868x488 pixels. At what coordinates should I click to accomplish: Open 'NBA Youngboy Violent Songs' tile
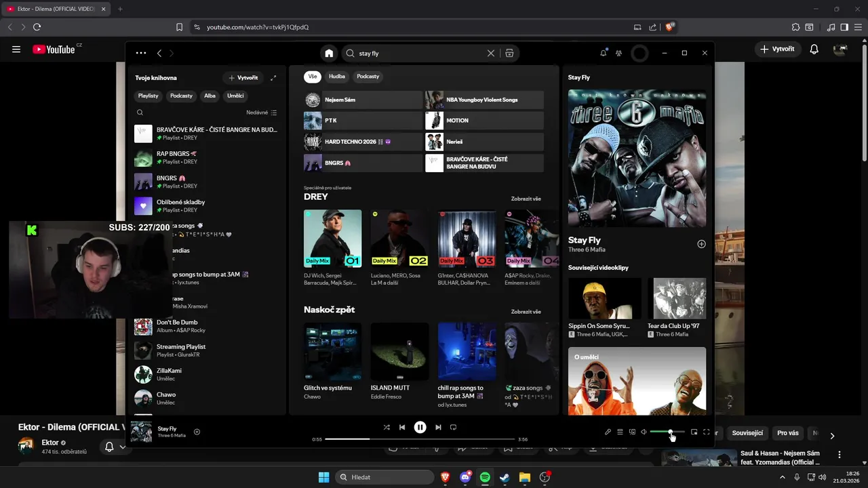coord(484,100)
